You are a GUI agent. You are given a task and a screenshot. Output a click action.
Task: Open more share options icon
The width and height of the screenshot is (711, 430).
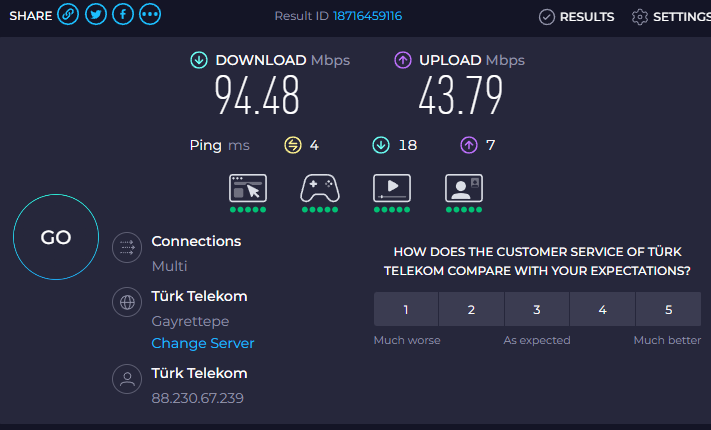[x=150, y=15]
